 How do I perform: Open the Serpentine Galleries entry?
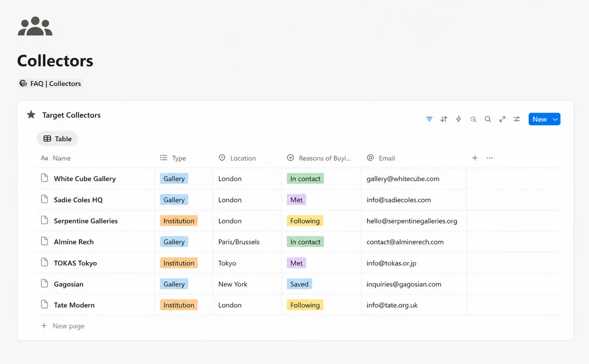(86, 221)
